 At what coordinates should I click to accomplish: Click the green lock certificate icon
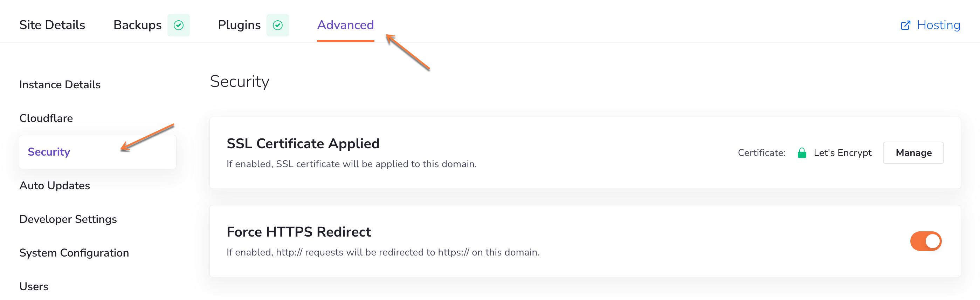click(x=802, y=153)
